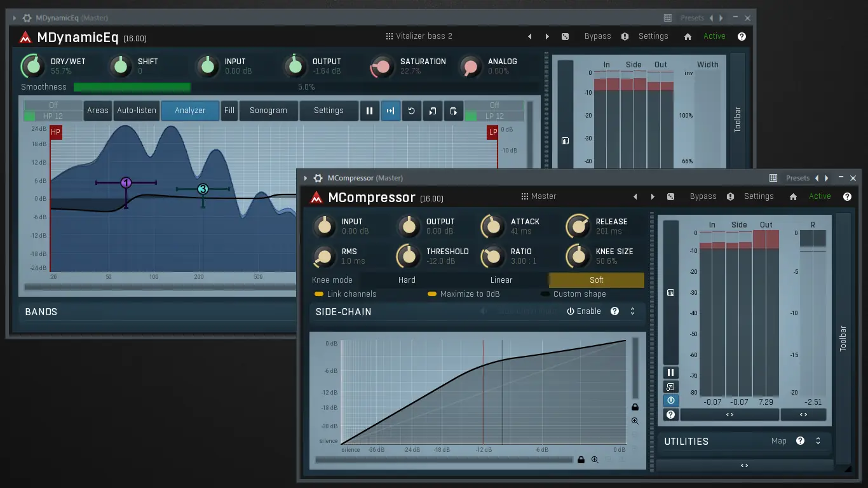Image resolution: width=868 pixels, height=488 pixels.
Task: Toggle Link channels option
Action: pos(345,294)
